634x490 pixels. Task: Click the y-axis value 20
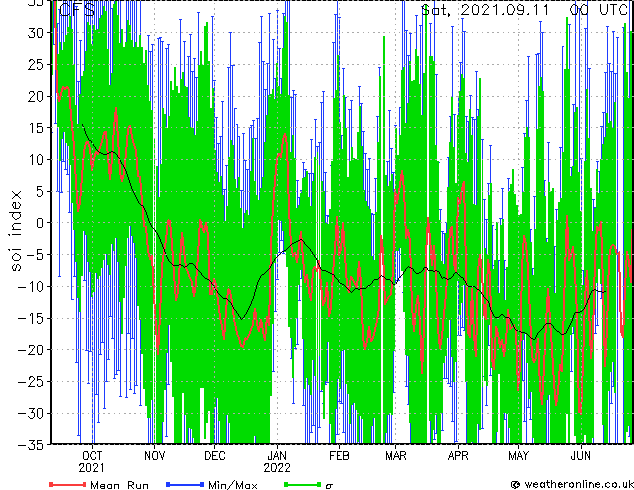tap(36, 96)
